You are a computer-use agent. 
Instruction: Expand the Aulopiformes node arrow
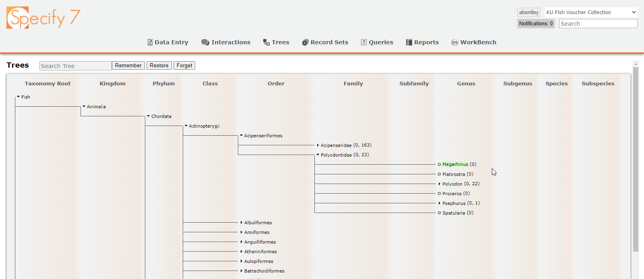click(x=242, y=261)
